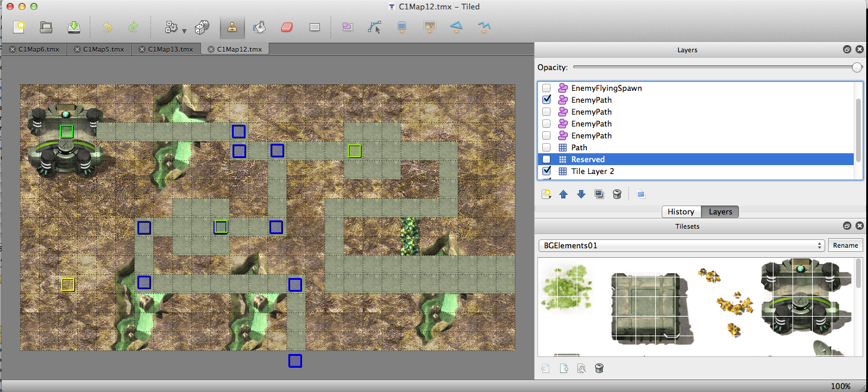The height and width of the screenshot is (392, 868).
Task: Toggle the Reserved layer visibility checkbox
Action: [546, 159]
